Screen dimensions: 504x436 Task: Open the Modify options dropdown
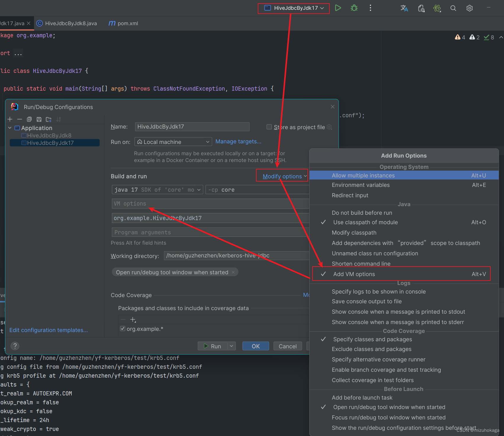point(284,177)
